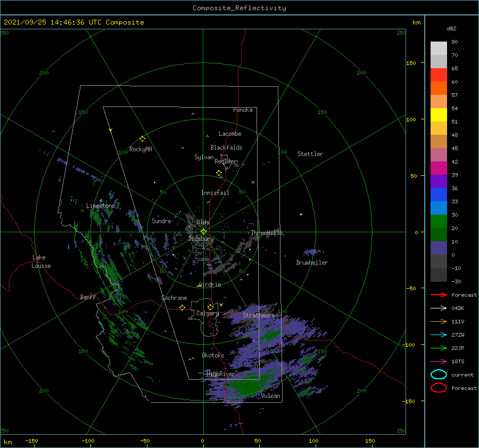Click the yellow diamond marker near RockyMH
This screenshot has width=479, height=448.
[142, 139]
